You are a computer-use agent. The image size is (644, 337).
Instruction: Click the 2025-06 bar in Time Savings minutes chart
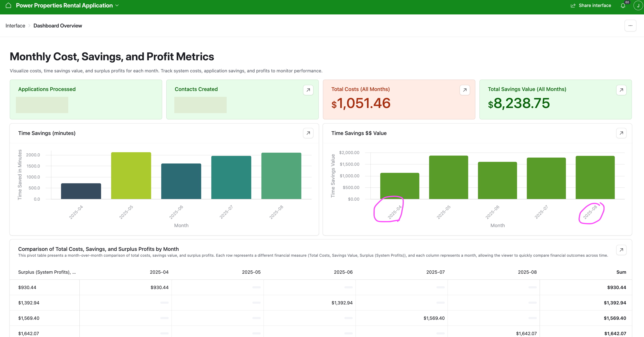[x=181, y=181]
